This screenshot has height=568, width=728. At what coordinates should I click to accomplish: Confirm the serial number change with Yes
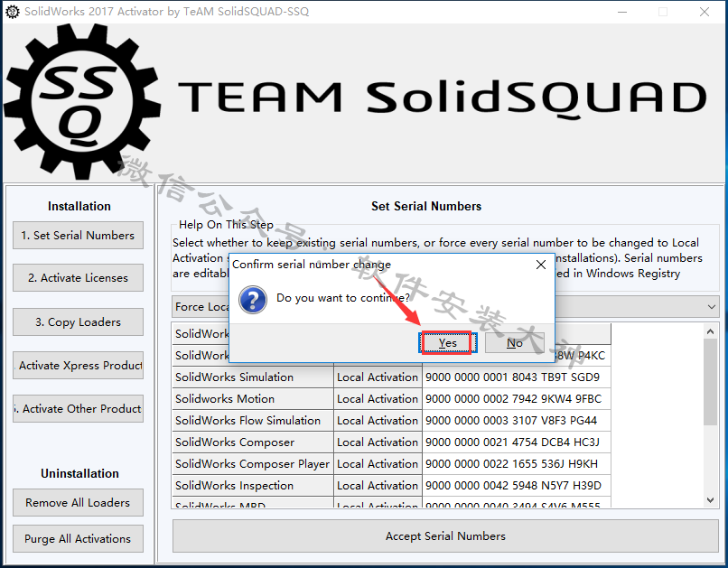[x=447, y=343]
